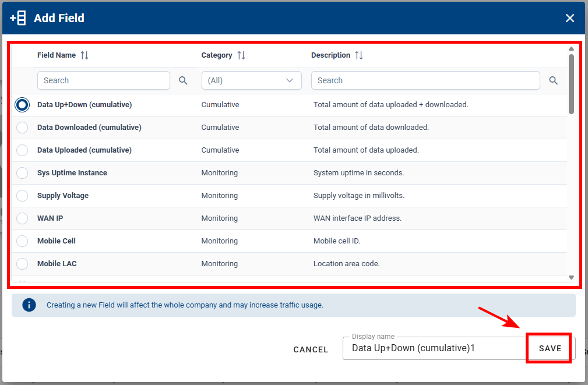Click the Field Name search box

pos(103,80)
